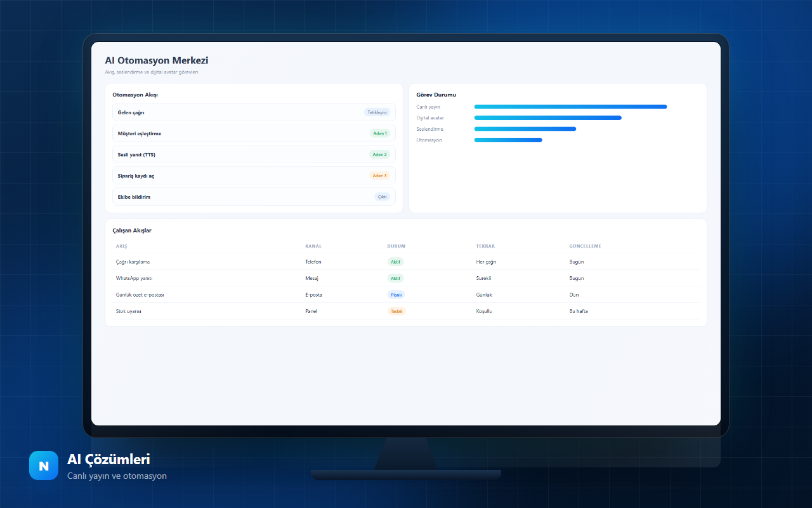Click the Planlı status badge
The width and height of the screenshot is (812, 508).
coord(396,295)
